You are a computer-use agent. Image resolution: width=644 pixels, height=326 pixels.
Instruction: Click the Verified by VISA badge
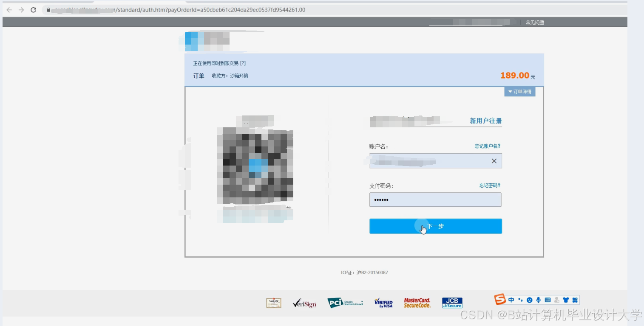tap(383, 303)
